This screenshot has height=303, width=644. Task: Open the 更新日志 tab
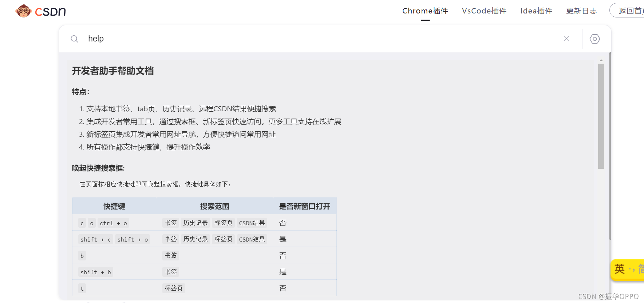click(x=581, y=11)
